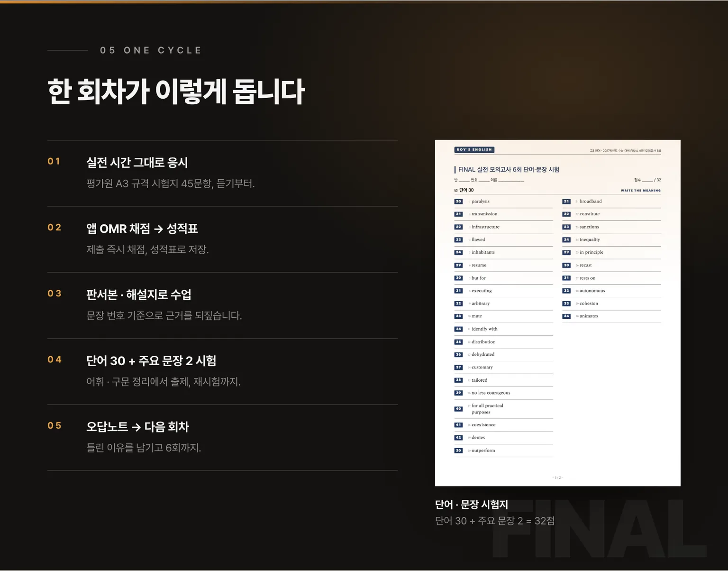Click the description '평가원 A3 규격 시험지 45문항, 듣기부터.'
The height and width of the screenshot is (571, 728).
coord(171,184)
